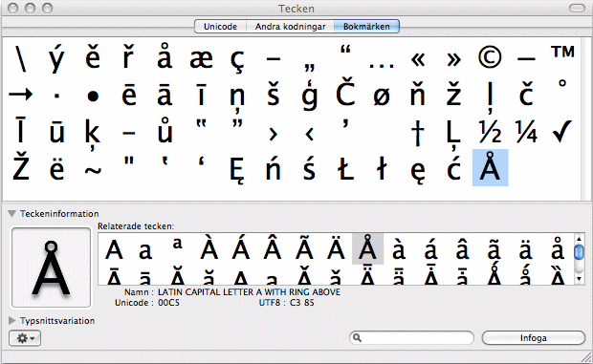
Task: Choose Á with acute in related characters
Action: point(241,247)
